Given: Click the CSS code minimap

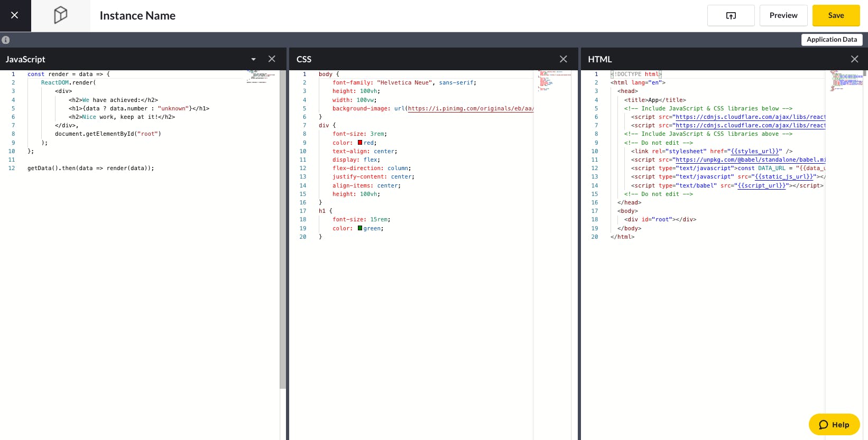Looking at the screenshot, I should 555,80.
